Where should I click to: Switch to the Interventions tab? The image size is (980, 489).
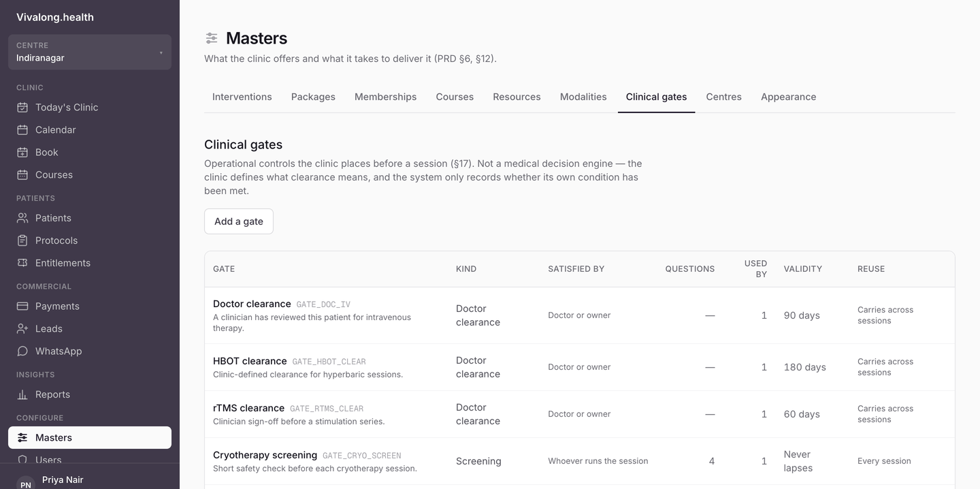point(242,97)
